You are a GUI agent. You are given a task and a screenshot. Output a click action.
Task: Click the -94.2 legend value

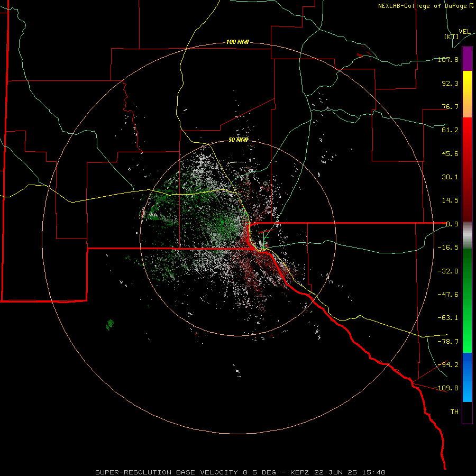click(448, 364)
